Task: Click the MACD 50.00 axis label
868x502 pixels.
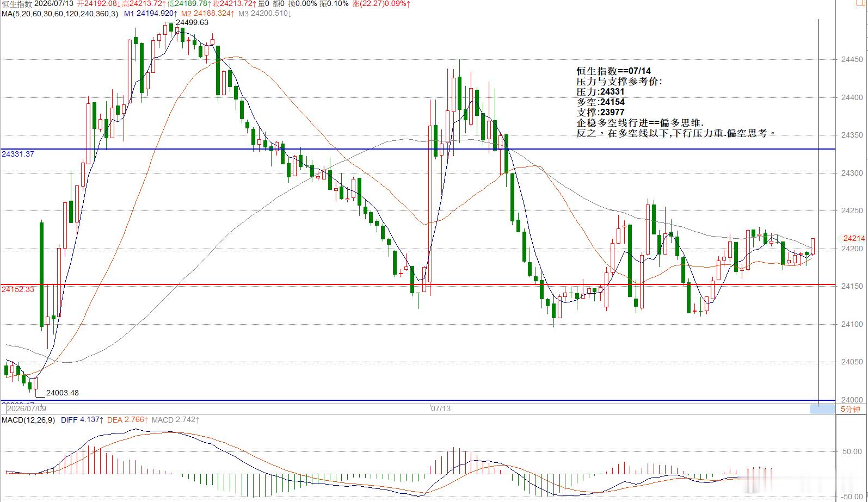Action: point(852,451)
